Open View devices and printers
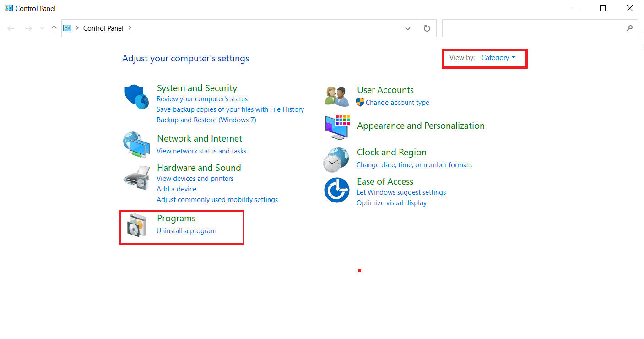This screenshot has height=339, width=644. [195, 179]
